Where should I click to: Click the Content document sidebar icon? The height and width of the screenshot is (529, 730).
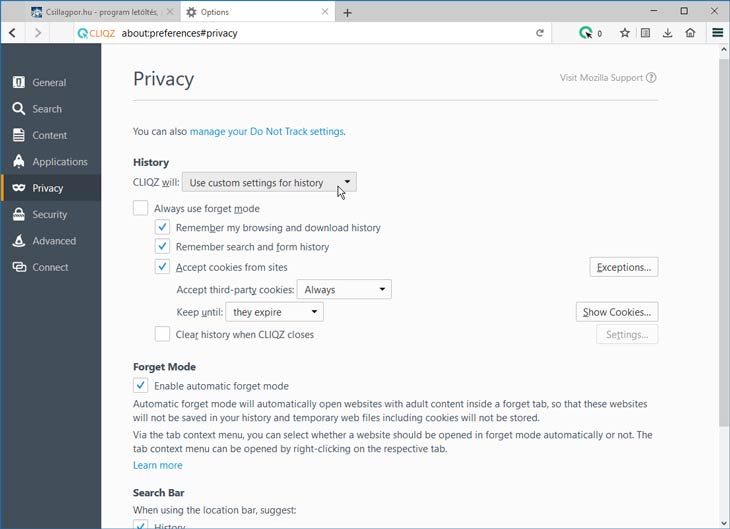19,135
